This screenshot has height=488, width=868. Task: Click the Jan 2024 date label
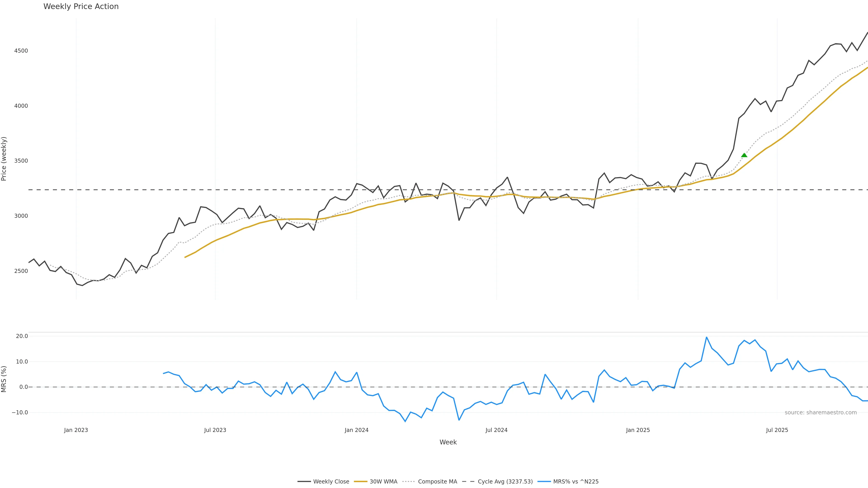(x=356, y=430)
